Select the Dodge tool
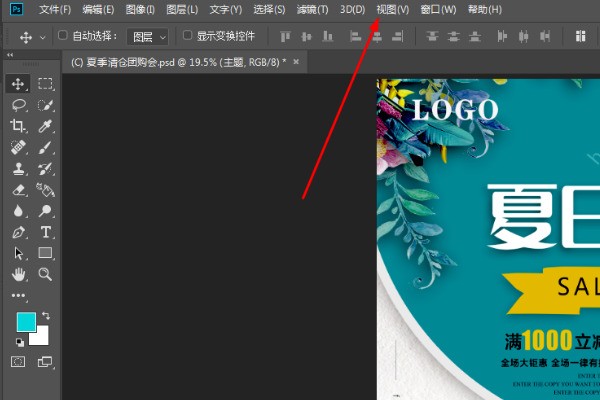 point(45,211)
